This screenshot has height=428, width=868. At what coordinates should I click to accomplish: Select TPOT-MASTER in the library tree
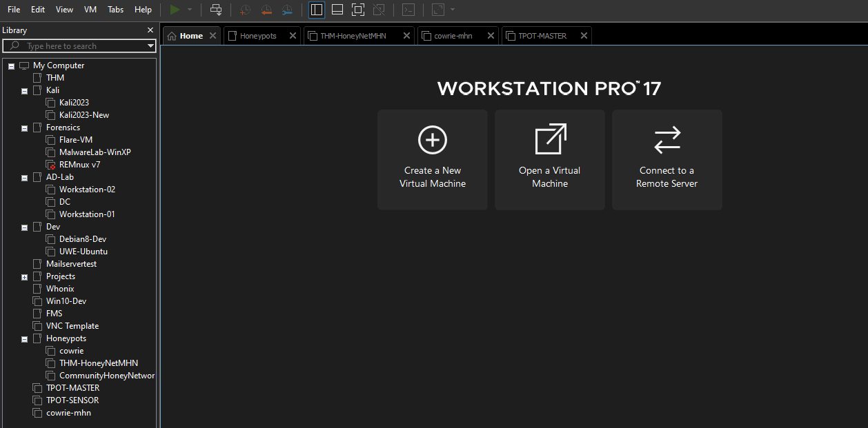coord(72,388)
